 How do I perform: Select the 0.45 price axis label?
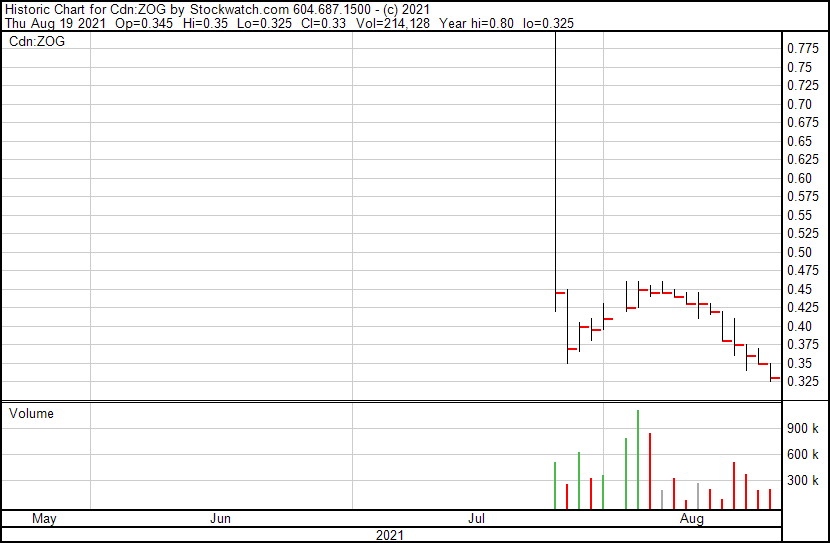799,289
